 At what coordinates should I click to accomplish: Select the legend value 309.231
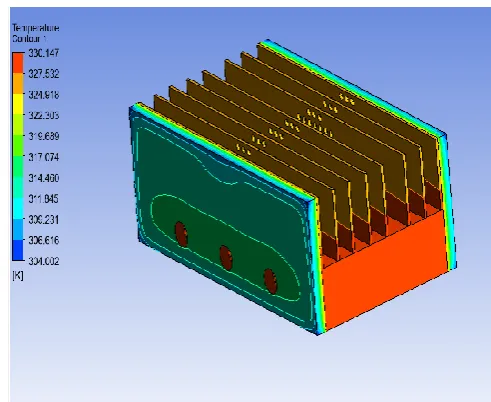pyautogui.click(x=44, y=220)
